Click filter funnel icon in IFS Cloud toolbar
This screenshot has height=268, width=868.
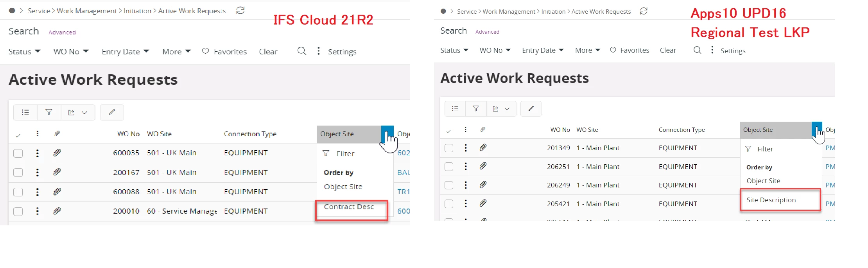(49, 112)
